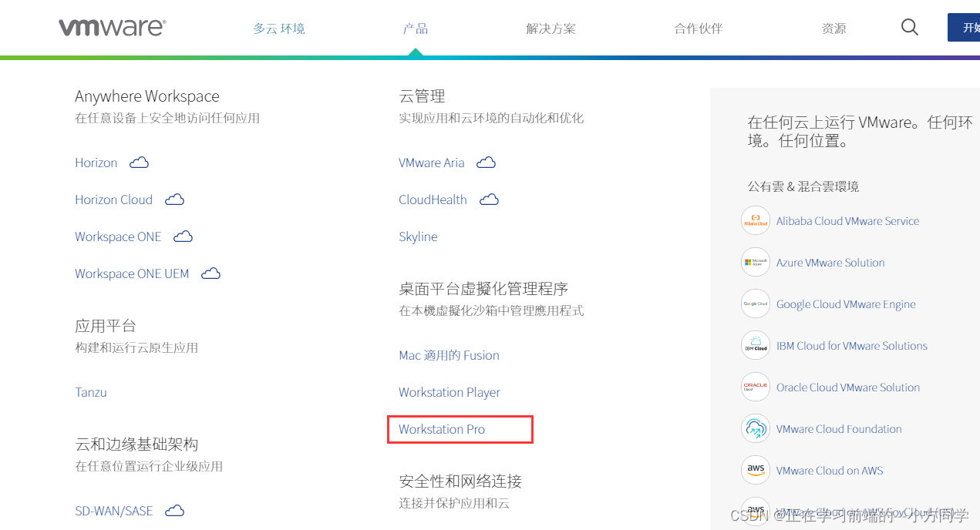Click the Anywhere Workspace heading
This screenshot has height=530, width=980.
[147, 96]
